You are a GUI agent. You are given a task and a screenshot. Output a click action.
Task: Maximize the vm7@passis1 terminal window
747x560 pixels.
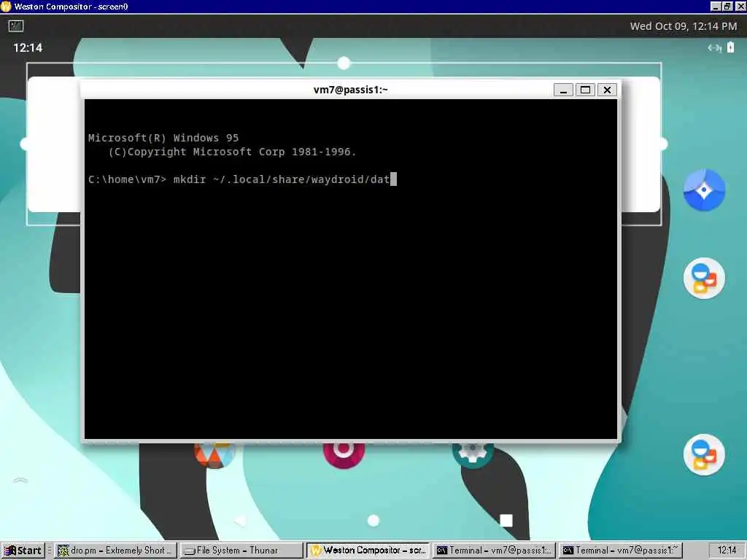click(x=585, y=90)
